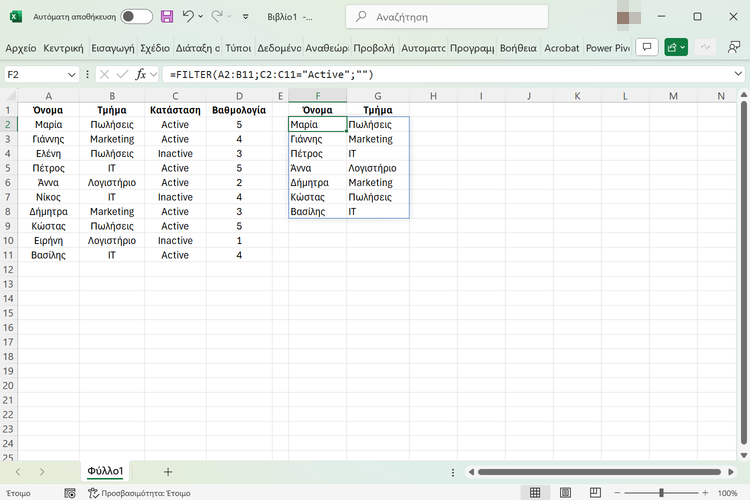
Task: Switch to Page Break Preview icon
Action: pyautogui.click(x=596, y=492)
